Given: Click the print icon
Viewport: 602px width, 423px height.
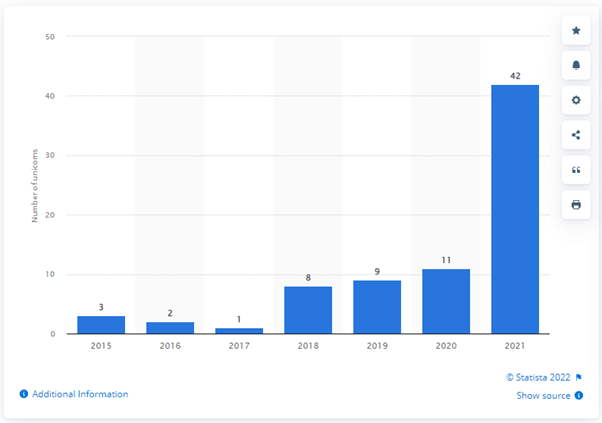Looking at the screenshot, I should coord(575,205).
